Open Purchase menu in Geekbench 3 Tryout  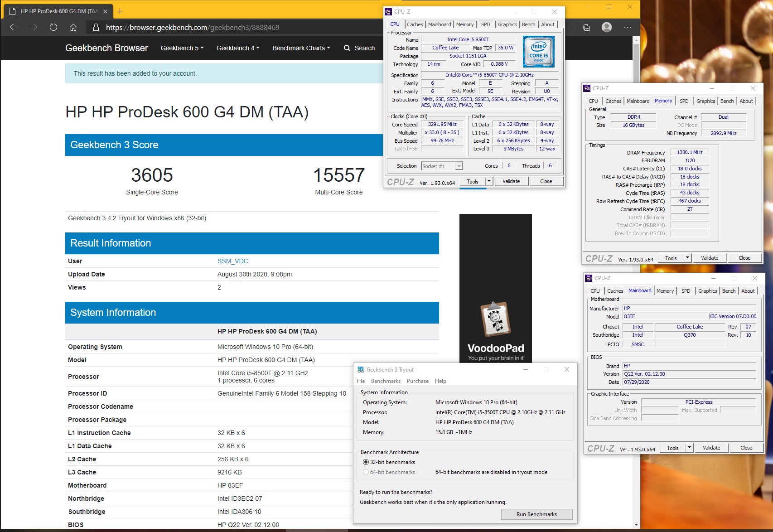point(418,381)
